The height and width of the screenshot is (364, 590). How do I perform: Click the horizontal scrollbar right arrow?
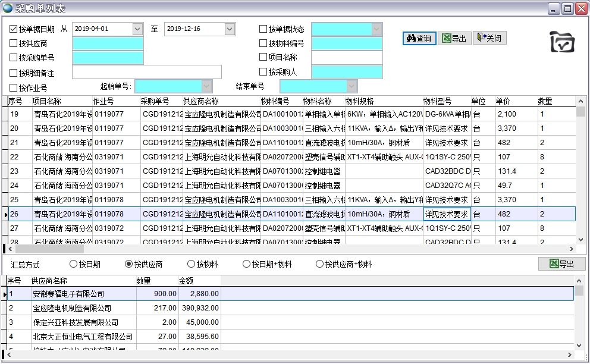(570, 250)
